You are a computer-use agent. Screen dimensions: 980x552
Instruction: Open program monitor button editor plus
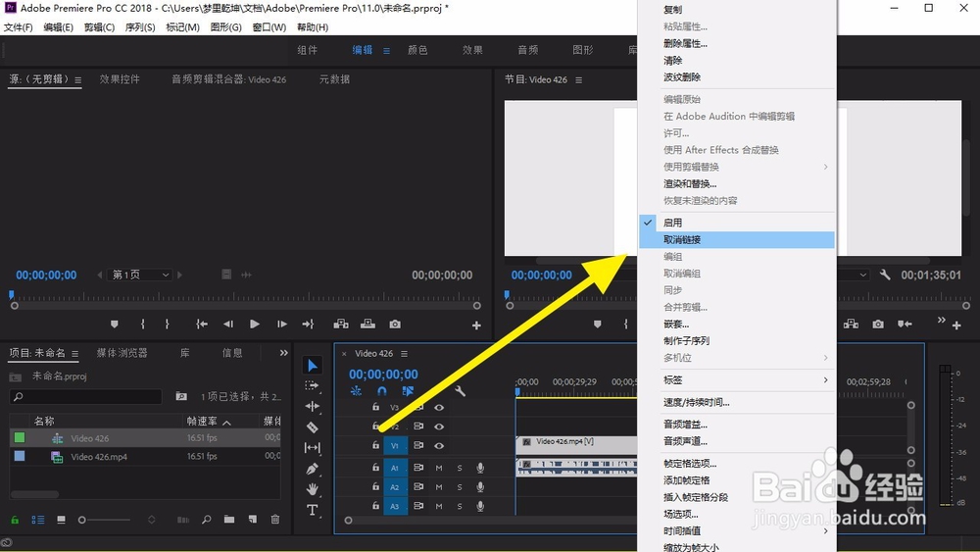[956, 326]
